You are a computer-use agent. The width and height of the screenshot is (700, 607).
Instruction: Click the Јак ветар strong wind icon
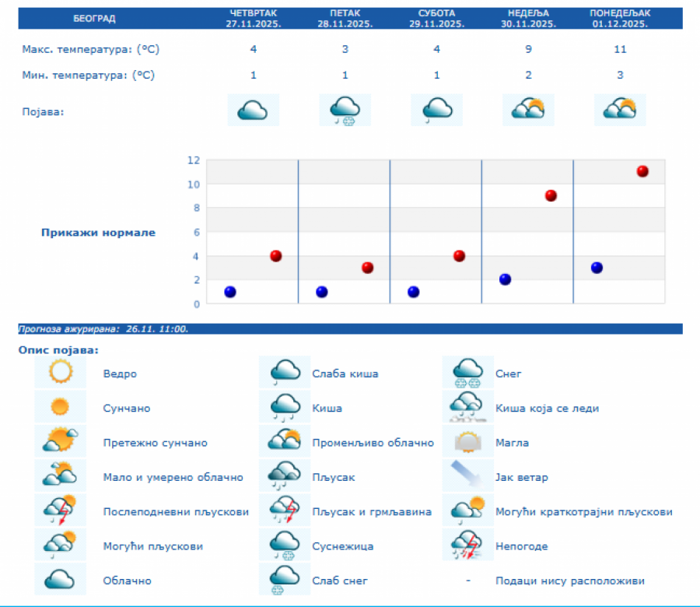click(x=468, y=477)
